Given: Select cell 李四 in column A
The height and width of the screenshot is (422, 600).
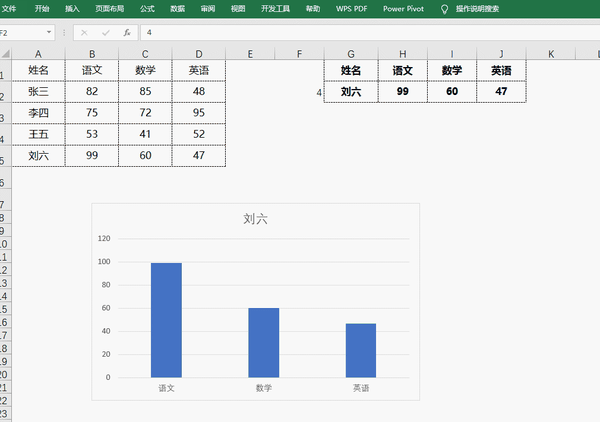Looking at the screenshot, I should [x=38, y=113].
